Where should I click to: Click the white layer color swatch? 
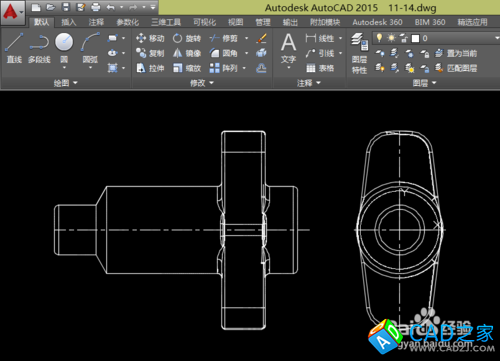(x=415, y=39)
